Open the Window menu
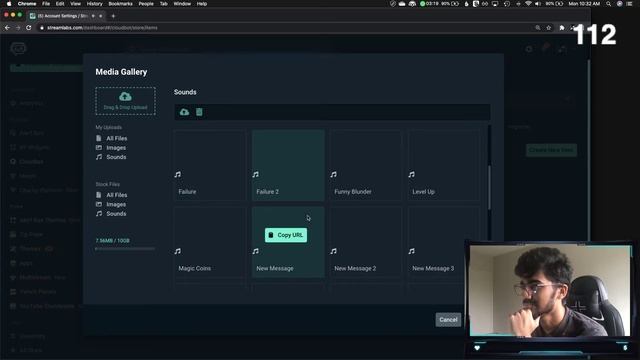640x360 pixels. pyautogui.click(x=182, y=4)
